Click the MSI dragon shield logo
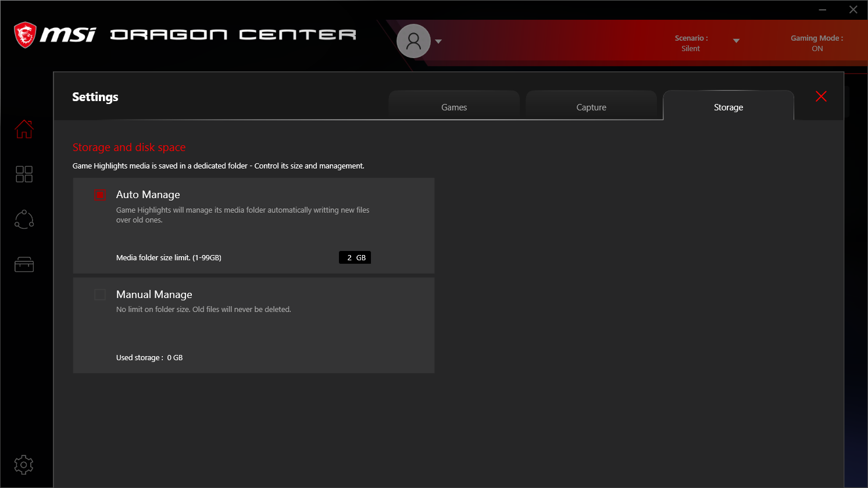The height and width of the screenshot is (488, 868). (x=25, y=35)
